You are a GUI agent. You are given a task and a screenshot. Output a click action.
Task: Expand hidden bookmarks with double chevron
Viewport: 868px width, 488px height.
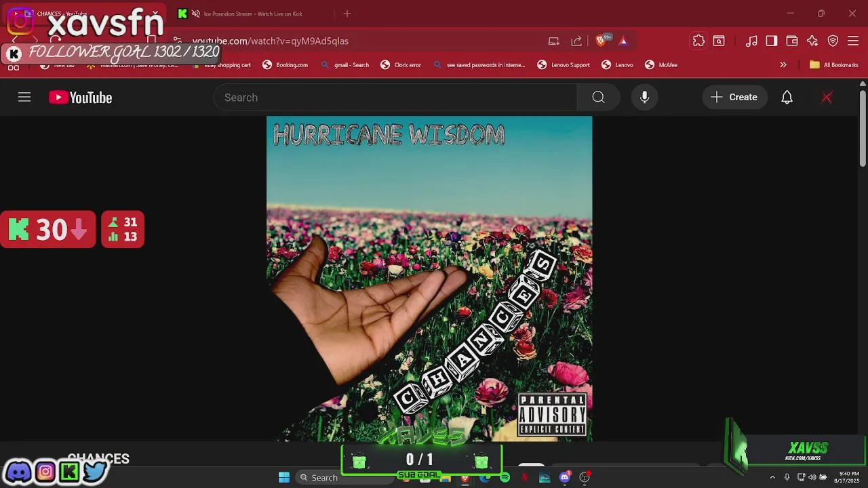coord(783,65)
